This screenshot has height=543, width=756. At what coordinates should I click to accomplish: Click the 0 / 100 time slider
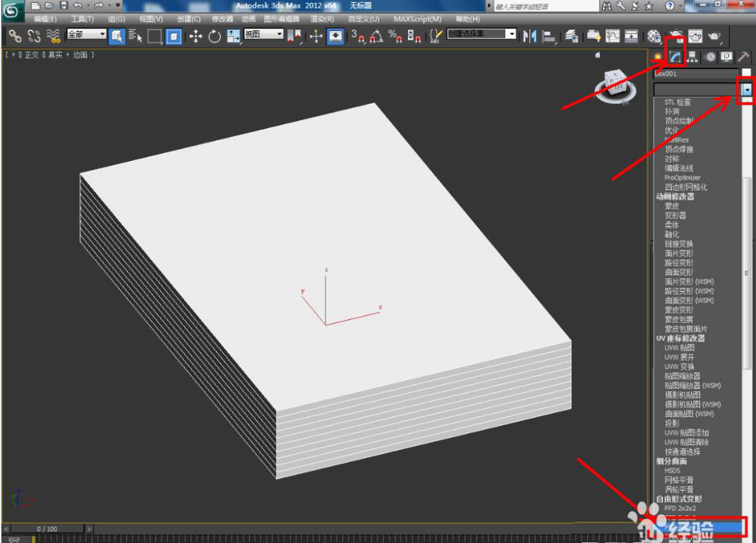(48, 529)
